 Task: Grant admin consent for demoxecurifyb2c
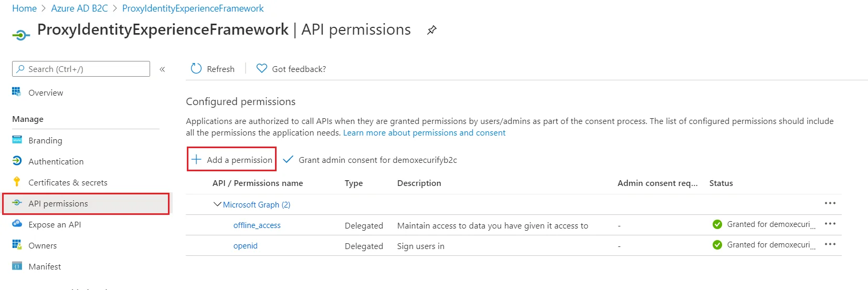[369, 160]
